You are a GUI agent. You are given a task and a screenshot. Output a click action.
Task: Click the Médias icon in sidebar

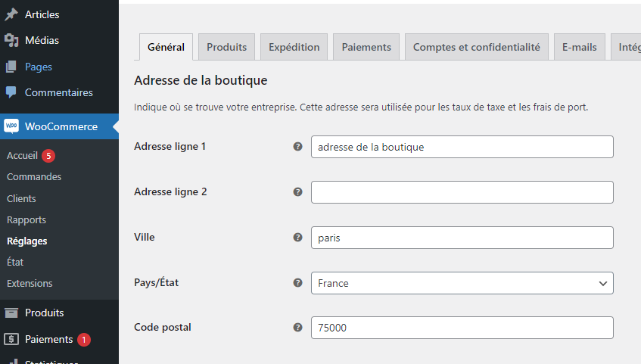(11, 41)
